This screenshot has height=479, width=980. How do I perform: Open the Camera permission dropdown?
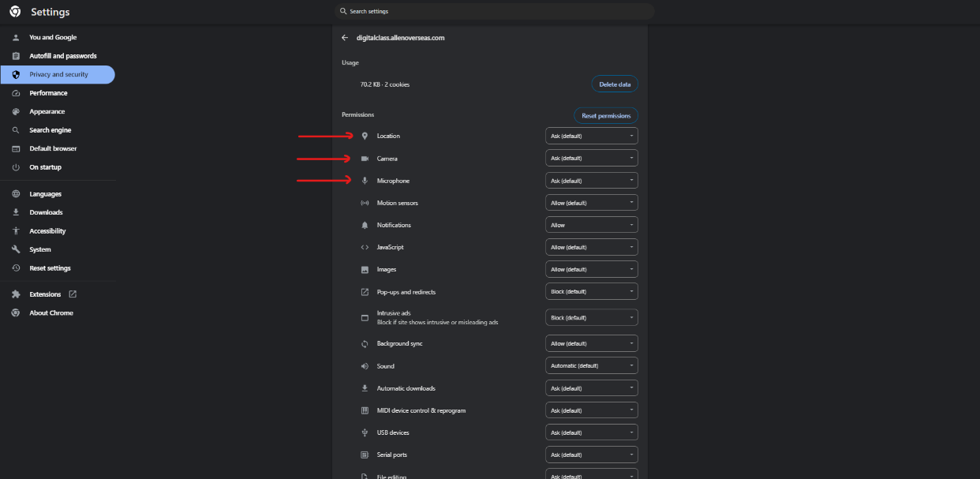592,158
